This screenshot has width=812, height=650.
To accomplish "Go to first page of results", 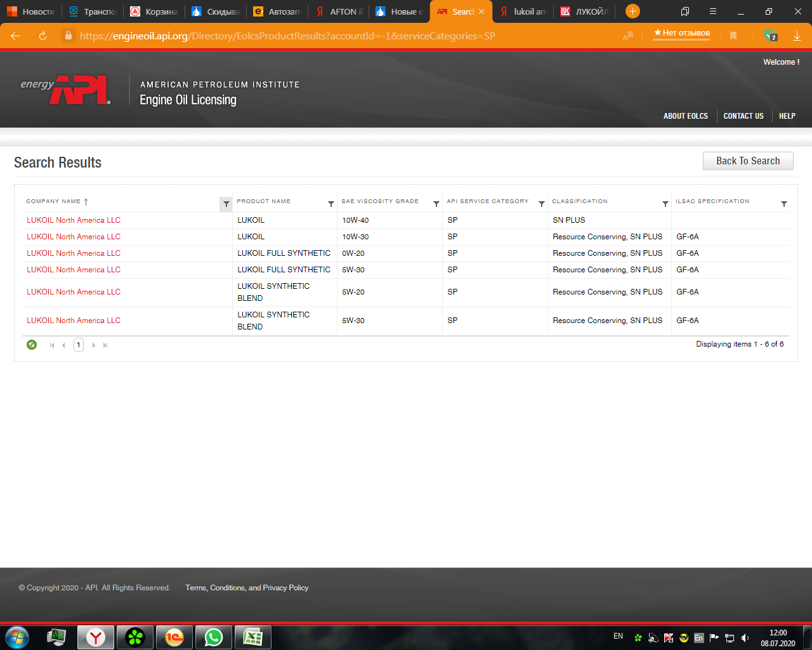I will tap(52, 345).
